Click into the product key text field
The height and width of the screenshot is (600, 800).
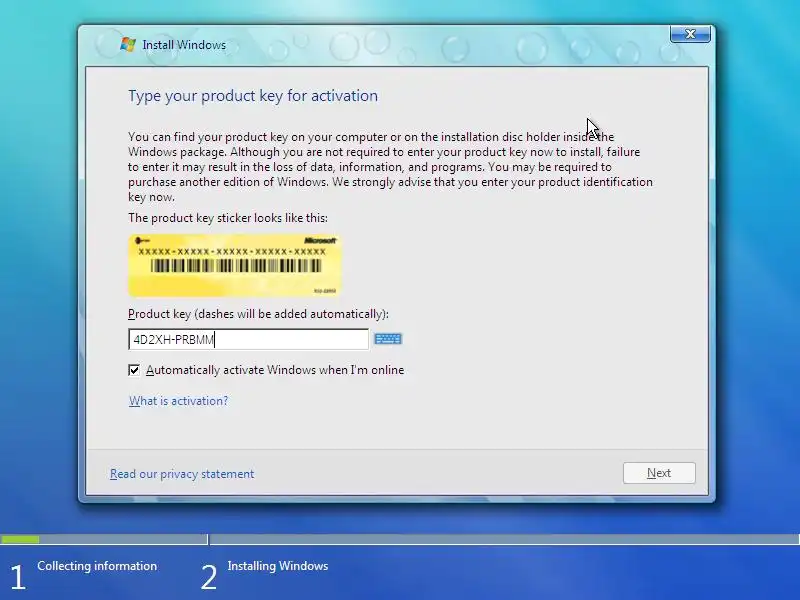point(248,339)
